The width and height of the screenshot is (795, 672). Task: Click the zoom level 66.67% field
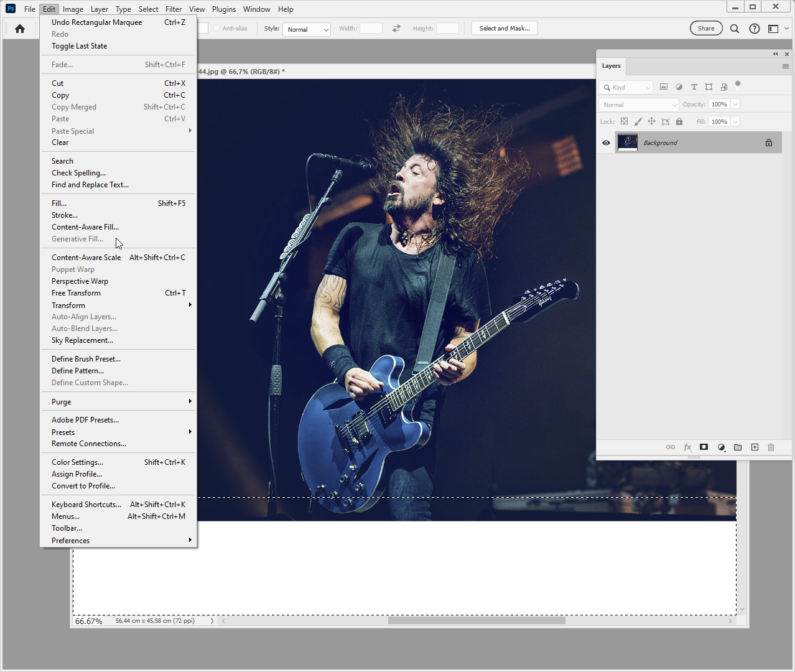click(89, 621)
